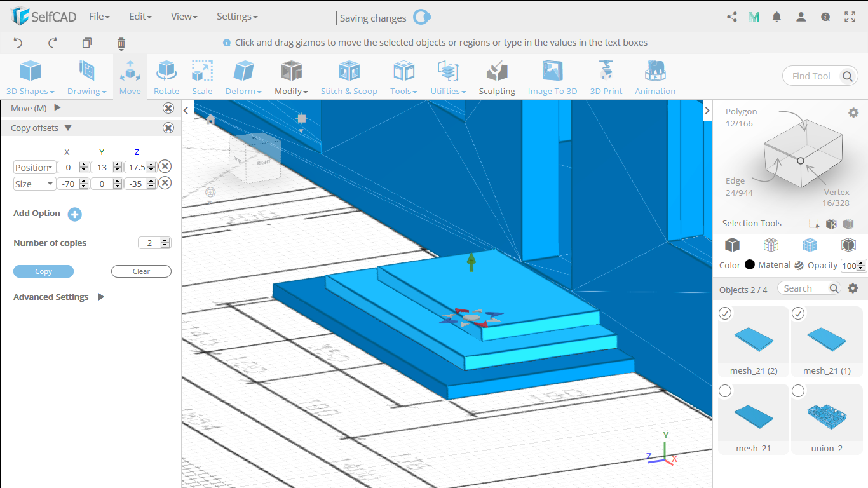Image resolution: width=868 pixels, height=488 pixels.
Task: Select the Sculpting tool
Action: pos(497,78)
